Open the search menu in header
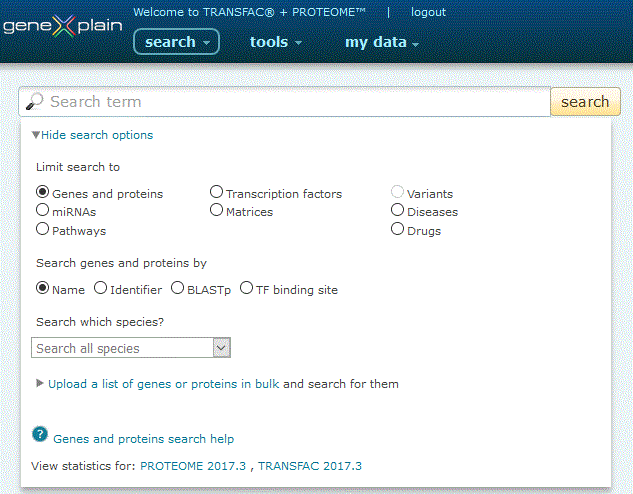 click(x=176, y=42)
